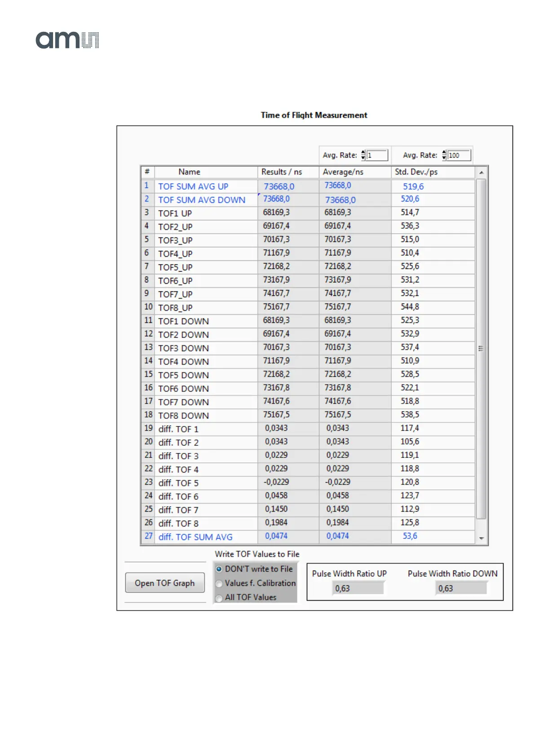Click the Std. Dev. value 53,6
The image size is (535, 756).
(410, 536)
